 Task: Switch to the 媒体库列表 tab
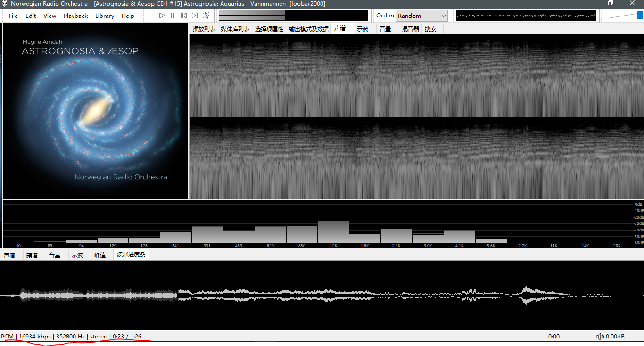click(x=235, y=29)
